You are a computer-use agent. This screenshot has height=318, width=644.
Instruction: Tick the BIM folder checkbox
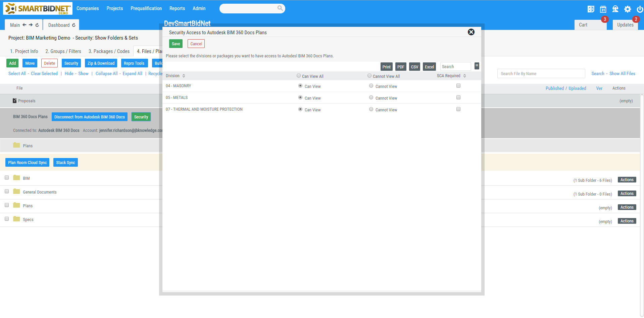pos(7,178)
